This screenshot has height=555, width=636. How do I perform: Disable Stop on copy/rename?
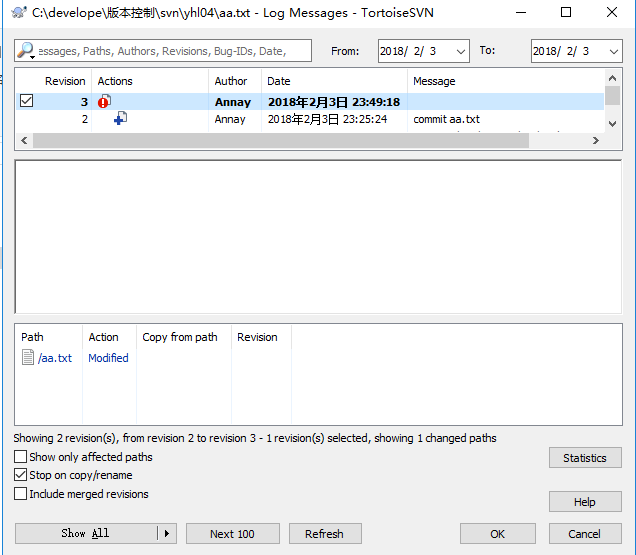20,475
